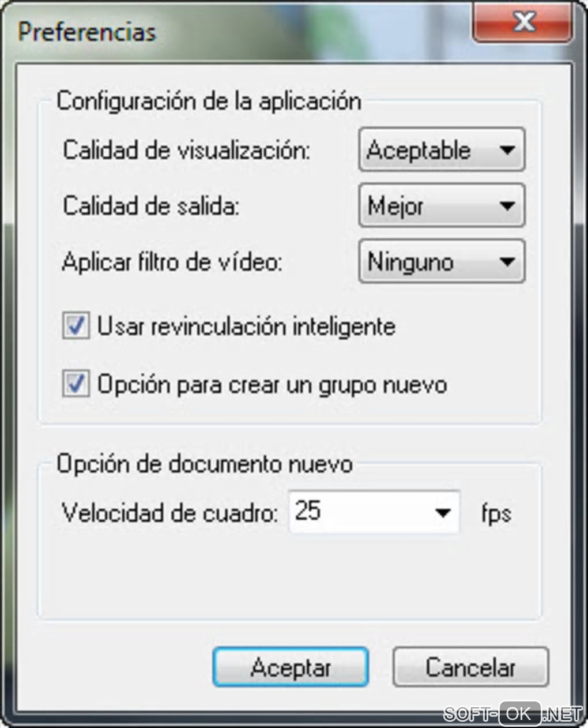
Task: Click the Configuración de la aplicación group heading
Action: point(209,102)
